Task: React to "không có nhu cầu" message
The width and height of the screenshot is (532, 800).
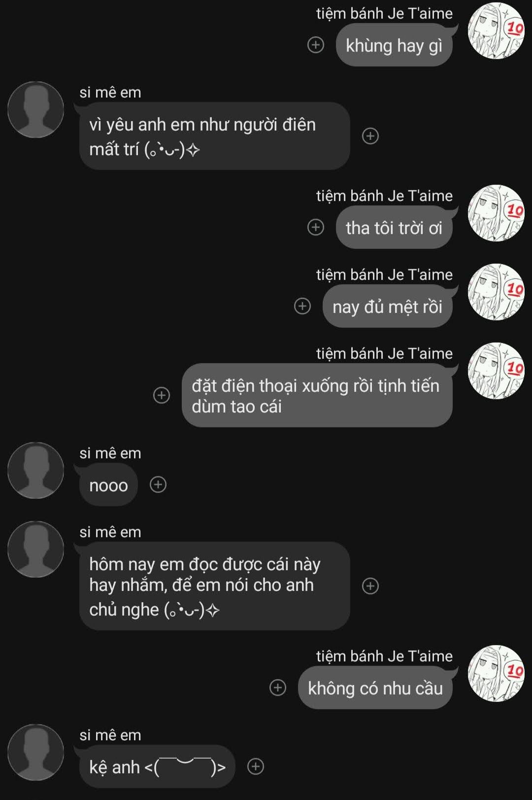Action: (x=278, y=688)
